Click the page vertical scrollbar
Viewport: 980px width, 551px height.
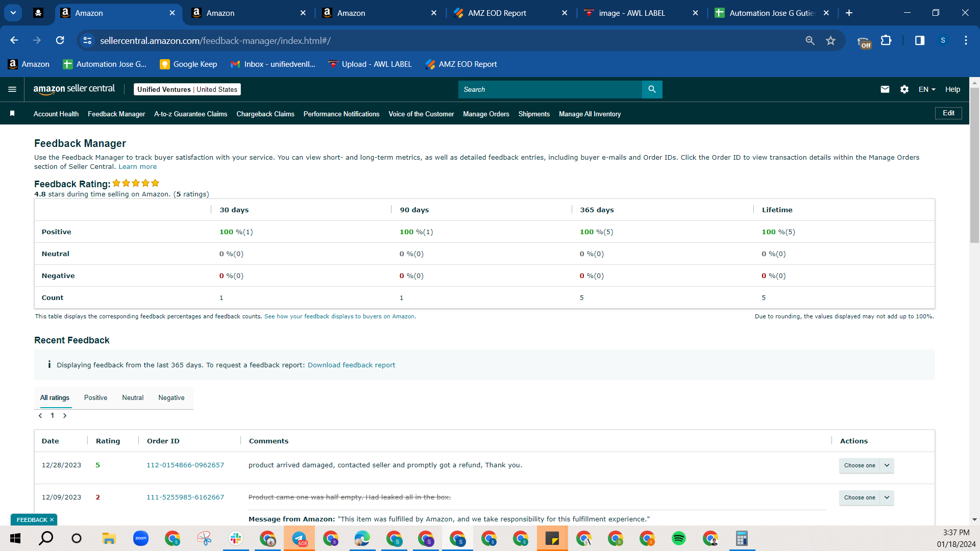[x=974, y=165]
